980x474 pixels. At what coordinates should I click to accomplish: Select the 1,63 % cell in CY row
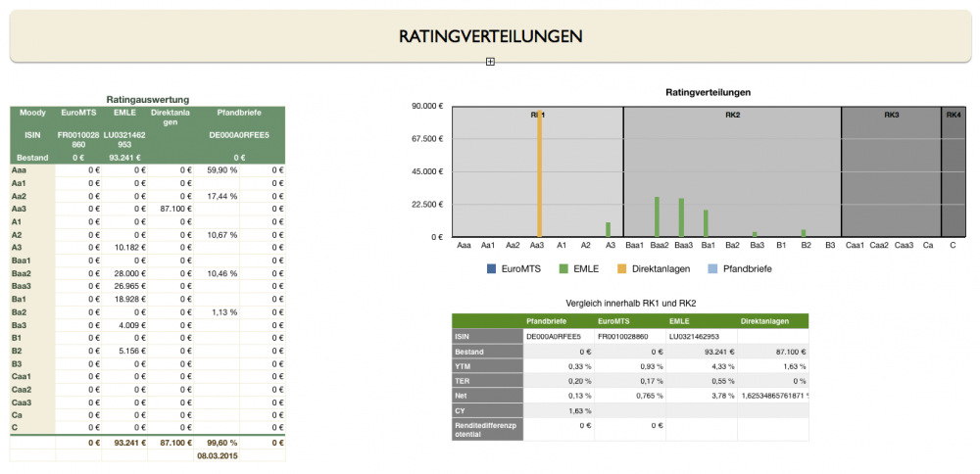(559, 410)
